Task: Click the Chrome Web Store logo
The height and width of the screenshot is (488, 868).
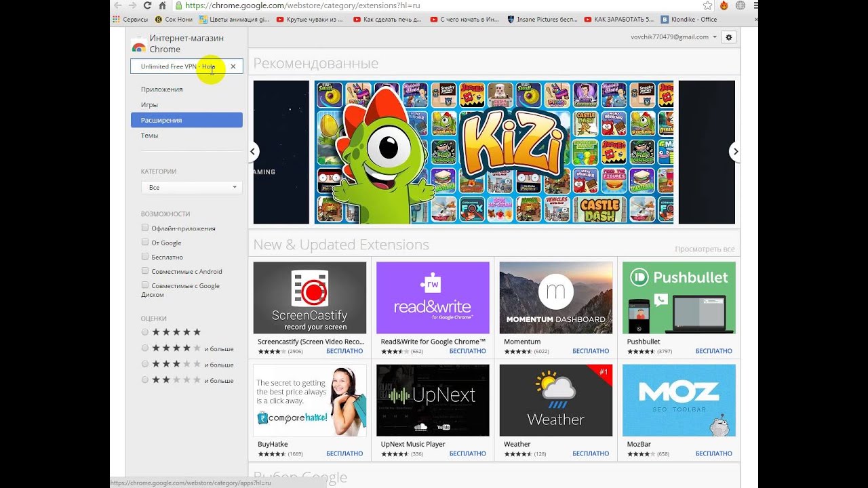Action: pyautogui.click(x=139, y=45)
